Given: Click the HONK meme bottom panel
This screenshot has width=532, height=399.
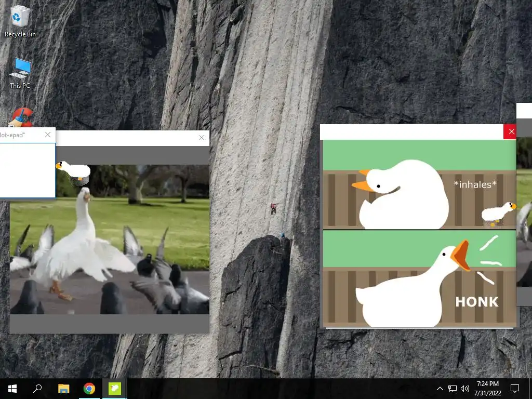Looking at the screenshot, I should point(419,278).
